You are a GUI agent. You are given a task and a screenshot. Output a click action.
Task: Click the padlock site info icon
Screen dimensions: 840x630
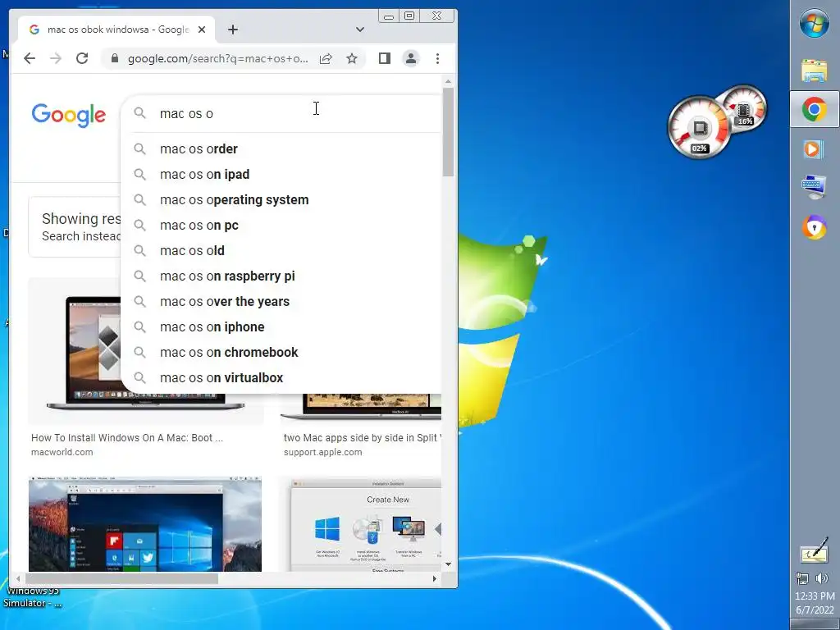tap(114, 58)
